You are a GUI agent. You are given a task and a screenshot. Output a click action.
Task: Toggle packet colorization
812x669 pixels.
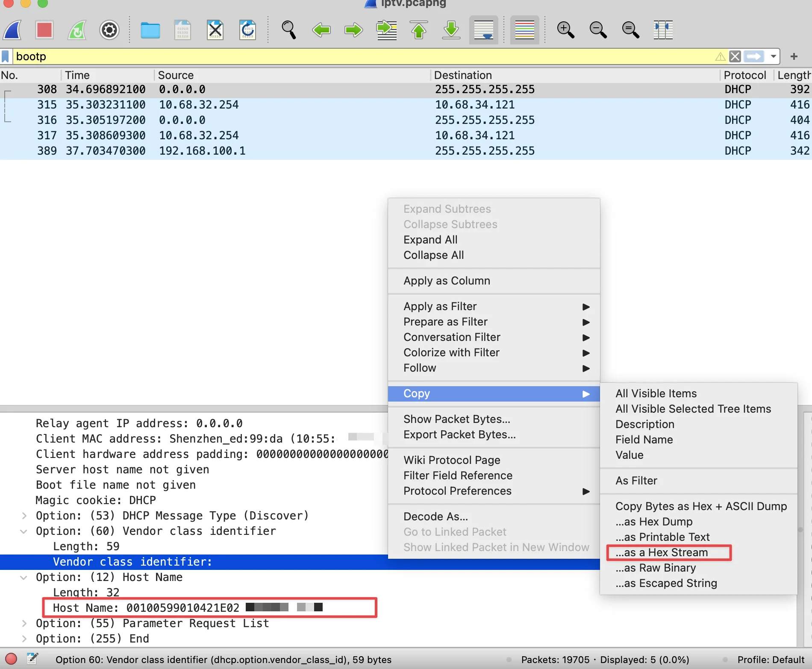click(x=524, y=30)
